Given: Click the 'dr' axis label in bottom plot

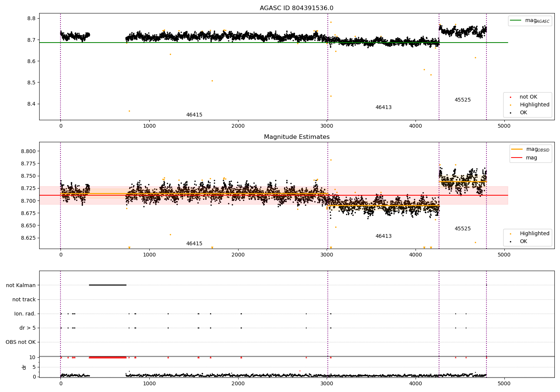Looking at the screenshot, I should (x=24, y=367).
